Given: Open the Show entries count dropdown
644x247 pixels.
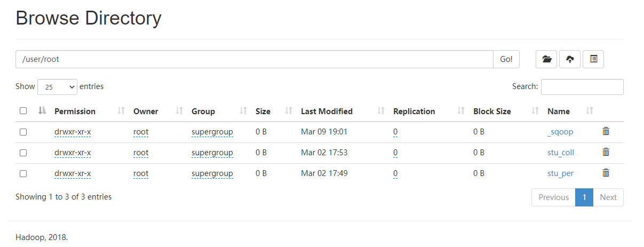Looking at the screenshot, I should (x=57, y=86).
